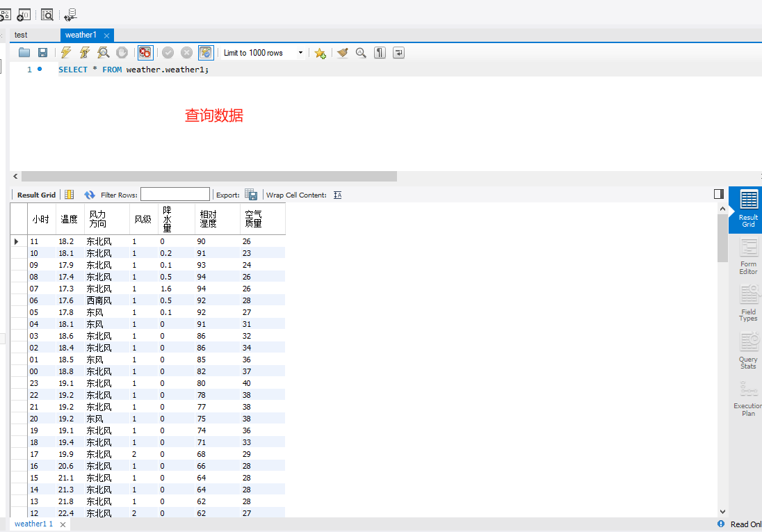The width and height of the screenshot is (762, 532).
Task: Commit transaction checkmark icon
Action: pyautogui.click(x=168, y=53)
